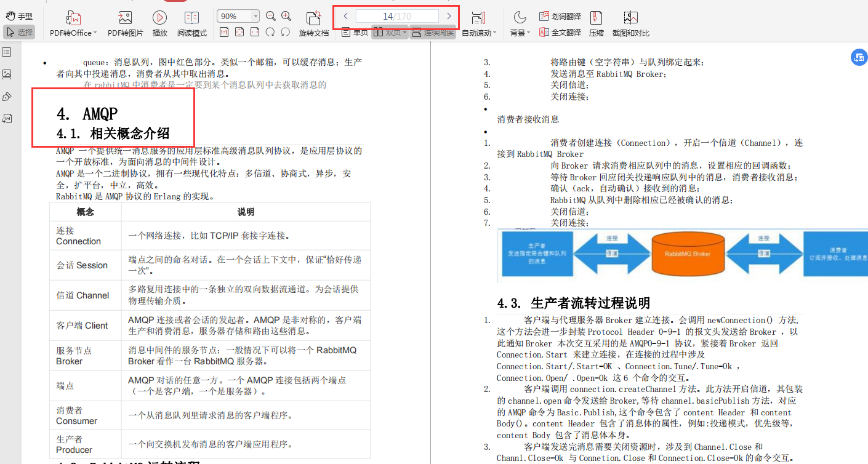Click the page number field showing 14/170

pos(397,16)
